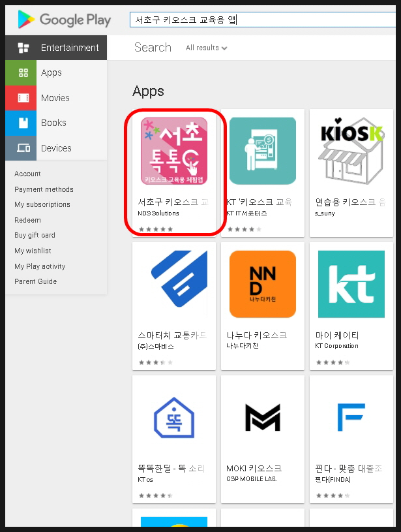Open the Redeem link

click(x=27, y=220)
